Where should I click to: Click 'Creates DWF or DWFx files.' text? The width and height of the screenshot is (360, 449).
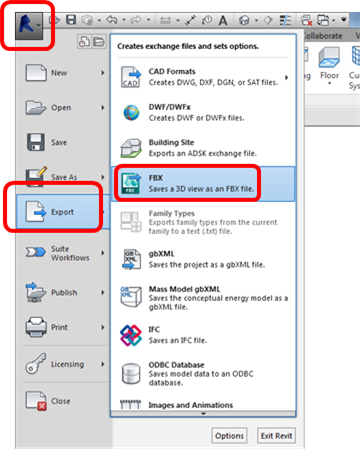(196, 118)
